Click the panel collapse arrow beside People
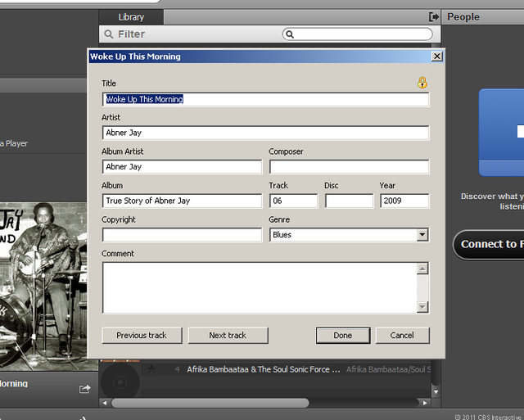 (434, 16)
